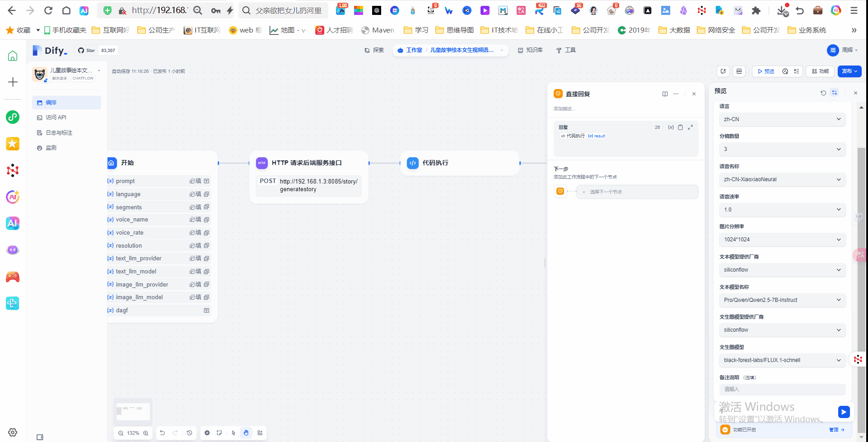Open the 发布 publish dropdown button
Viewport: 868px width, 442px height.
(849, 71)
